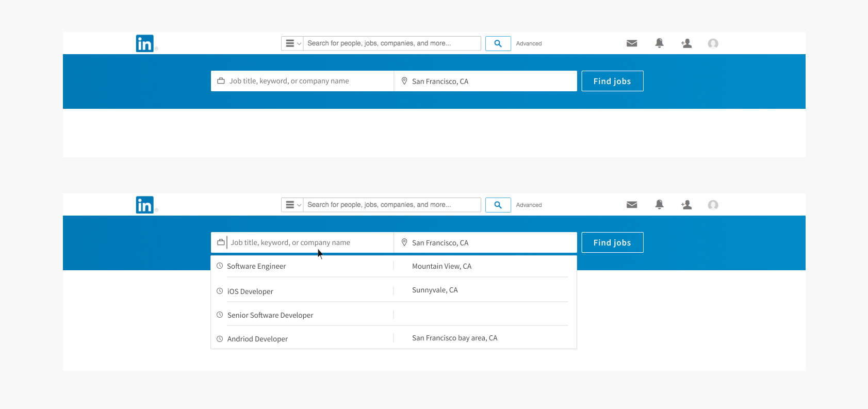Screen dimensions: 868x409
Task: Click the LinkedIn logo in the upper mockup
Action: coord(145,44)
